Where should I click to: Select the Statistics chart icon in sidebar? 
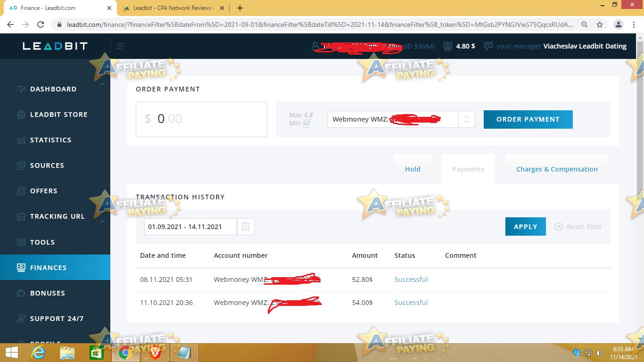coord(21,140)
